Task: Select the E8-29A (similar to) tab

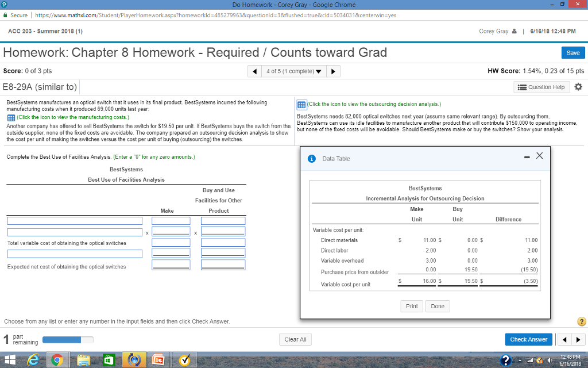Action: pyautogui.click(x=40, y=87)
